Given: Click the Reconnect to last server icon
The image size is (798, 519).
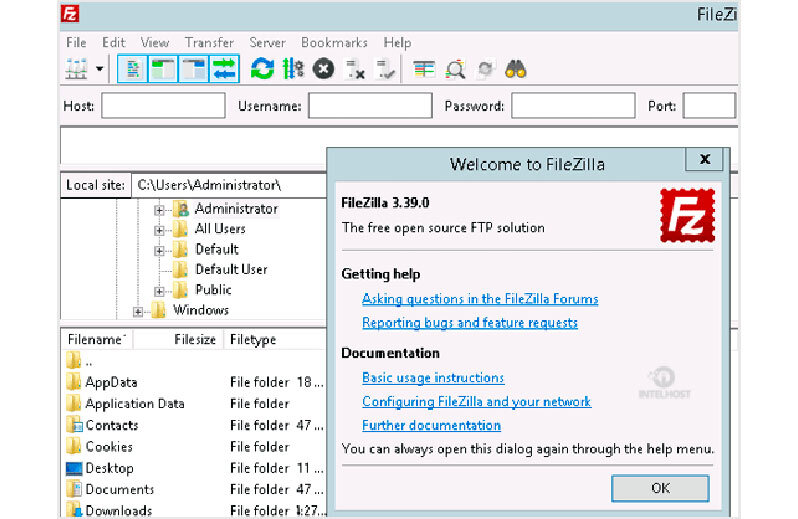Looking at the screenshot, I should pyautogui.click(x=385, y=69).
